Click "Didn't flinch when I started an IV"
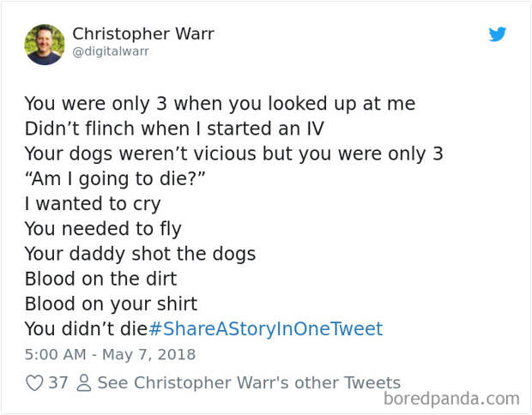This screenshot has height=415, width=532. [x=174, y=129]
